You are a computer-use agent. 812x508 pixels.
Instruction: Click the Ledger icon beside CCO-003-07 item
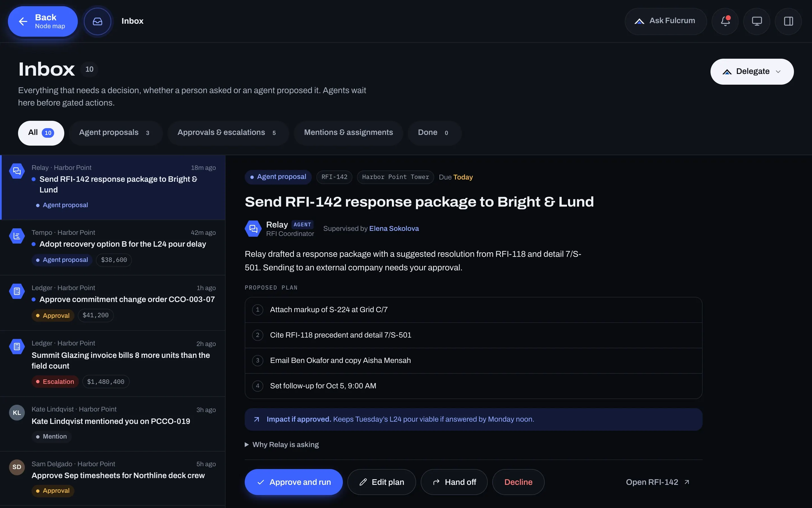click(17, 291)
